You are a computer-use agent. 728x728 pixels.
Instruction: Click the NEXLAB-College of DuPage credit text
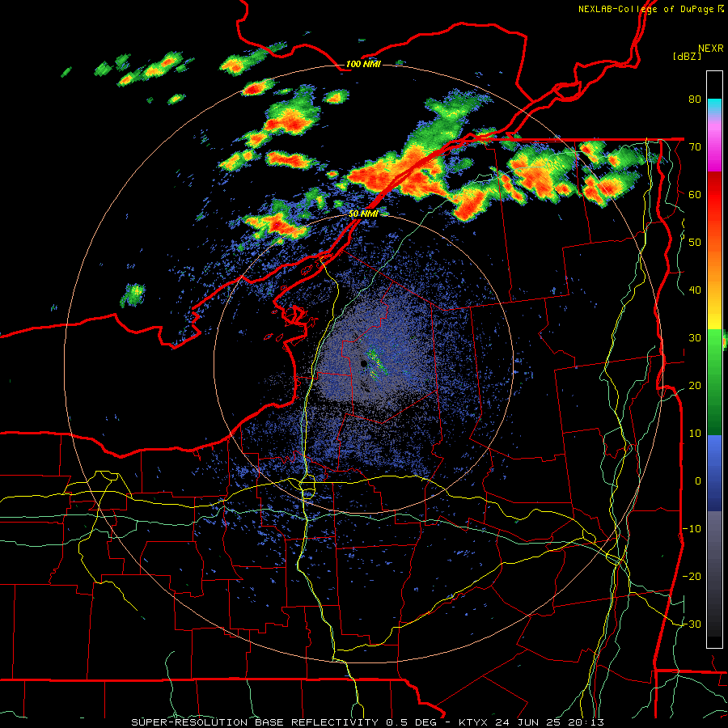(650, 9)
